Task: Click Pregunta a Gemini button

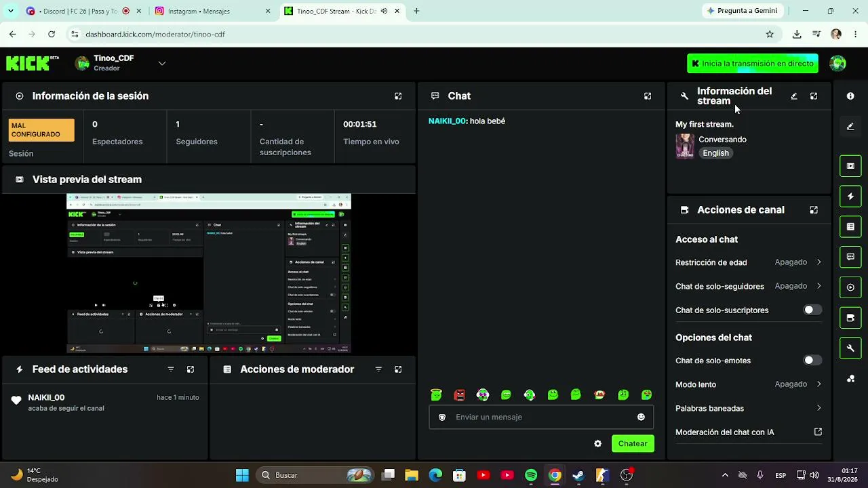Action: pos(742,11)
